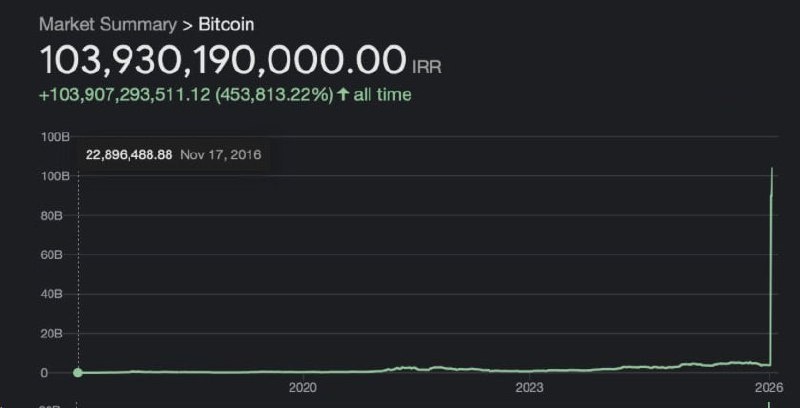Click the 60B gridline axis label
The width and height of the screenshot is (800, 408).
tap(51, 254)
